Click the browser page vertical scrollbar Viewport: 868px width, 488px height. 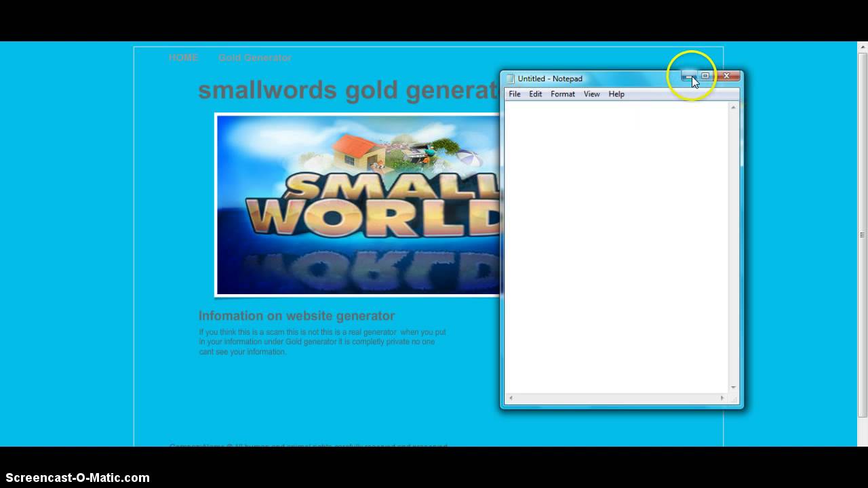coord(863,235)
